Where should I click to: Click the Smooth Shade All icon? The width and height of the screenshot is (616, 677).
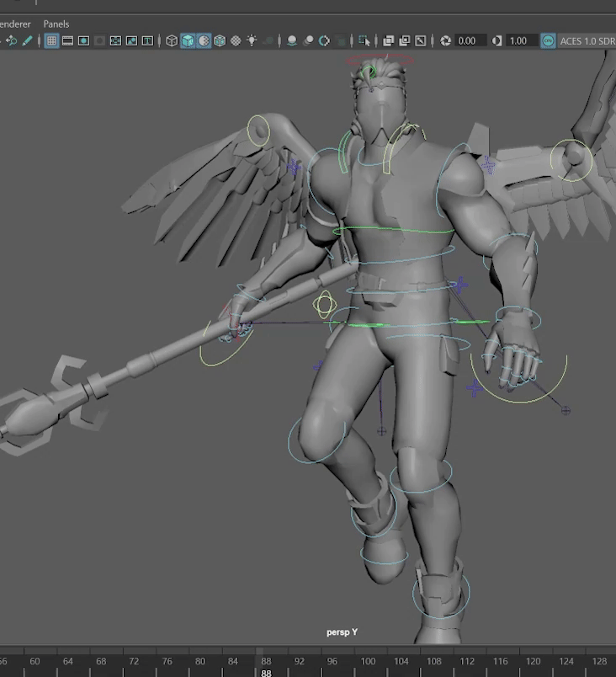tap(188, 41)
